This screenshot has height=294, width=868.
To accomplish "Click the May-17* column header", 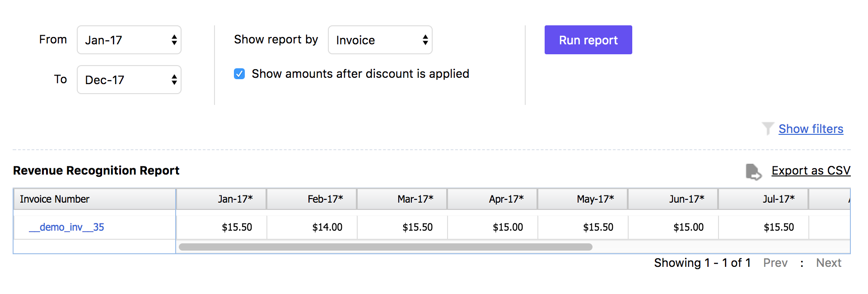I will point(595,199).
